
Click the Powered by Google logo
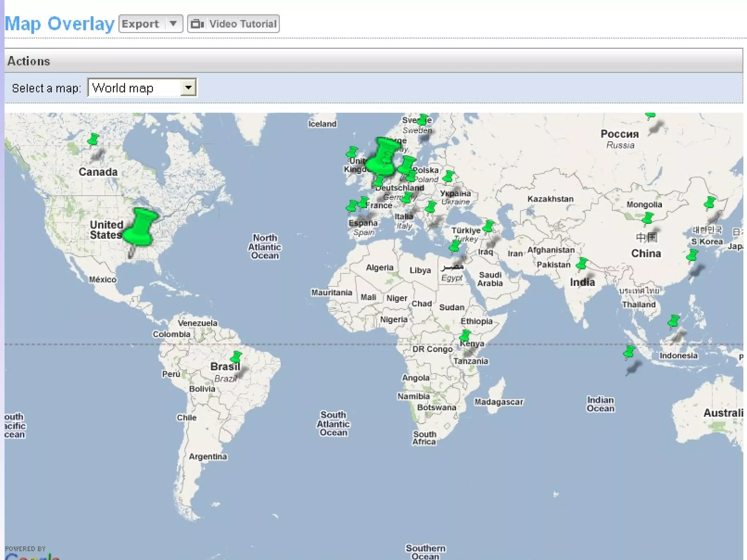31,553
